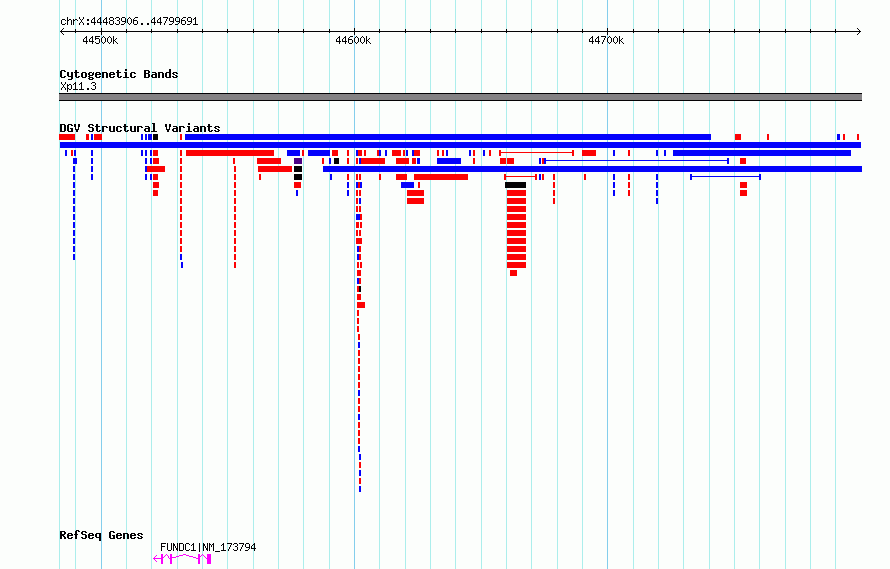
Task: Select the RefSeq Genes track title
Action: tap(101, 535)
